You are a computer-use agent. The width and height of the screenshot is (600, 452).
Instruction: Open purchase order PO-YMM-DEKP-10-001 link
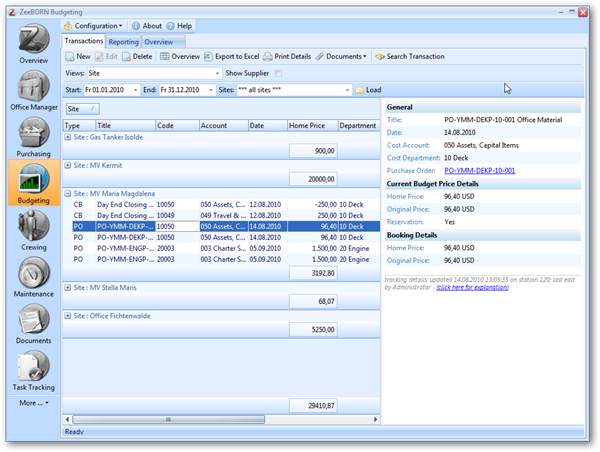[480, 170]
